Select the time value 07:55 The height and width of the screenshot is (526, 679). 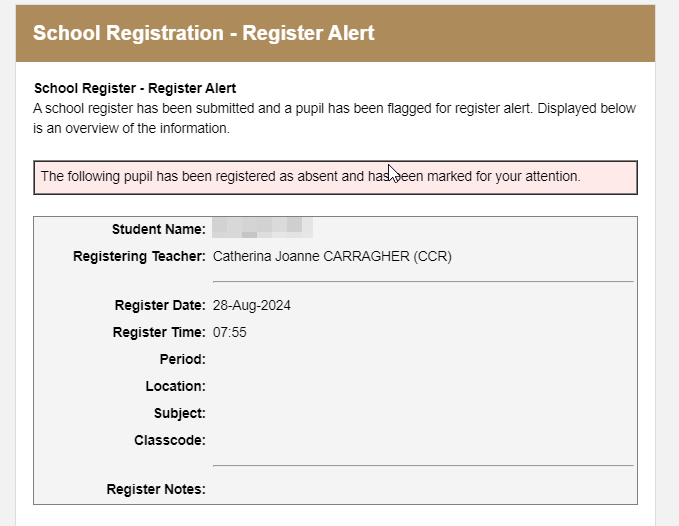click(x=230, y=332)
